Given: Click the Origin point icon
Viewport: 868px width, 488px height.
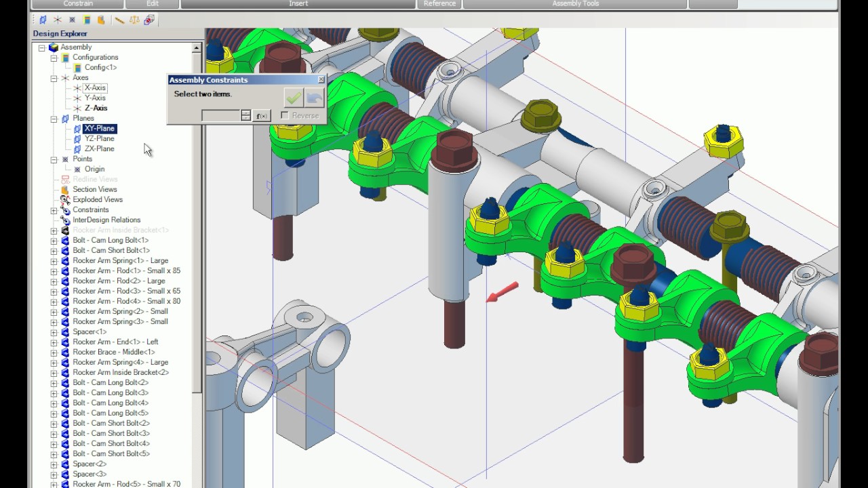Looking at the screenshot, I should pyautogui.click(x=77, y=169).
